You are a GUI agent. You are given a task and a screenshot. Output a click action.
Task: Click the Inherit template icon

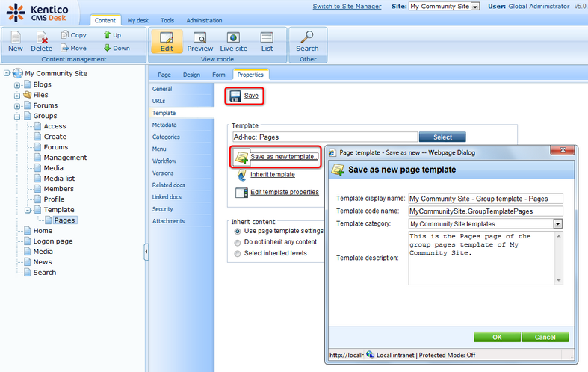click(241, 175)
